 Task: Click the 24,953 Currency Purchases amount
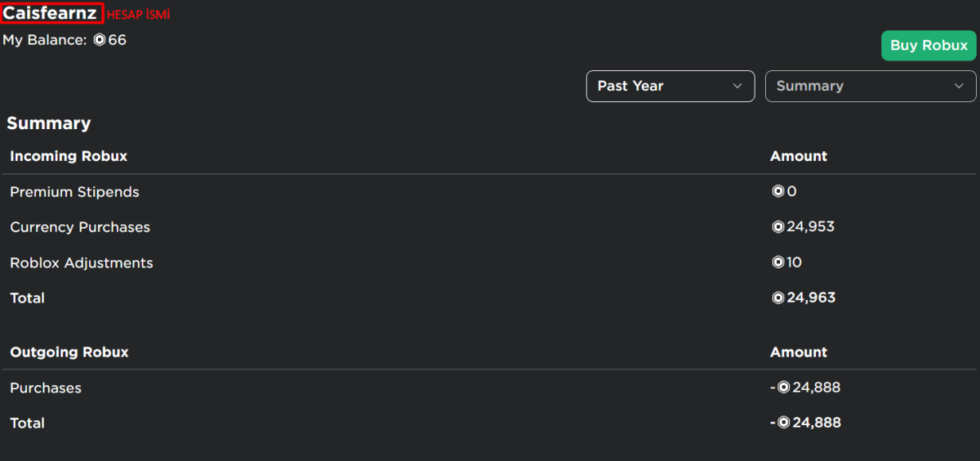810,226
